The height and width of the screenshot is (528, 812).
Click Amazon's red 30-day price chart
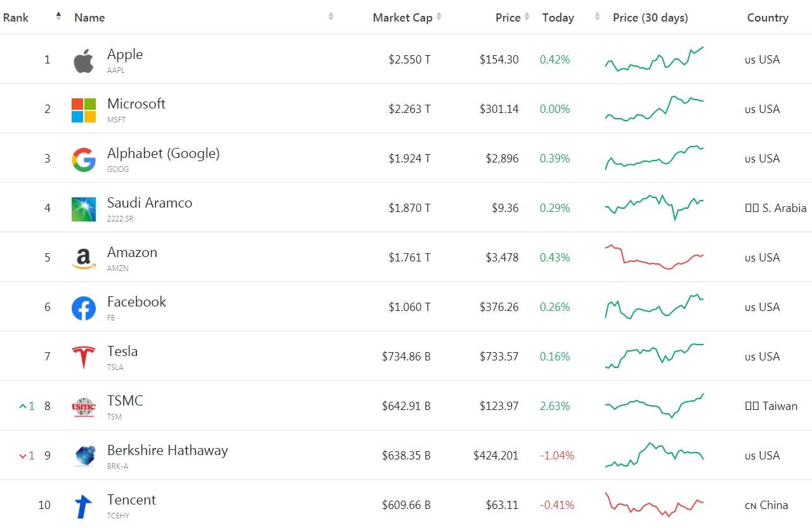tap(655, 257)
